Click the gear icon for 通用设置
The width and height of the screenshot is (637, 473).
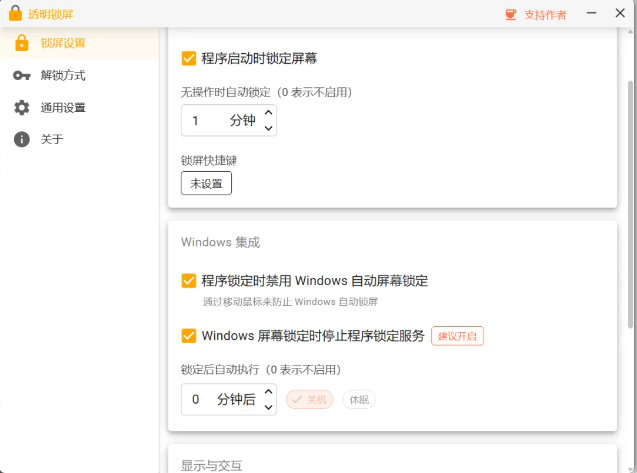point(22,107)
